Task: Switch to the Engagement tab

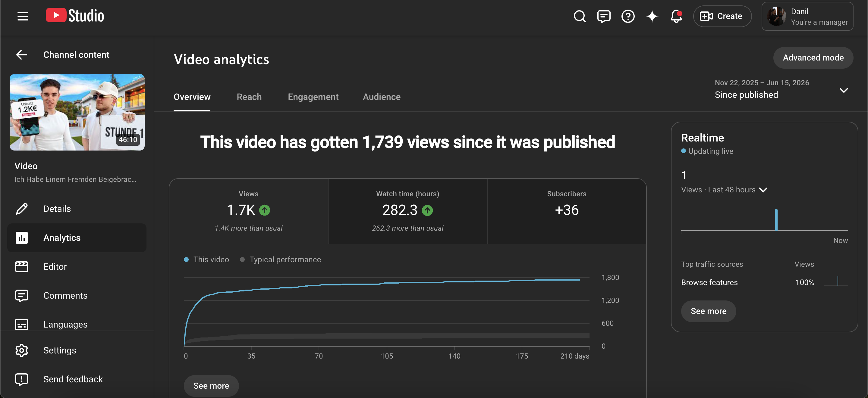Action: (x=313, y=97)
